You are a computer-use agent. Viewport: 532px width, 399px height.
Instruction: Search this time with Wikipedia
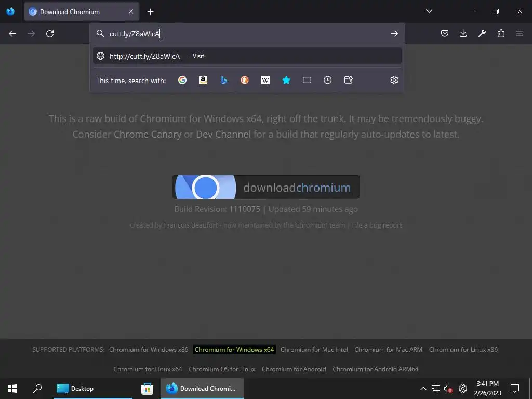coord(265,80)
